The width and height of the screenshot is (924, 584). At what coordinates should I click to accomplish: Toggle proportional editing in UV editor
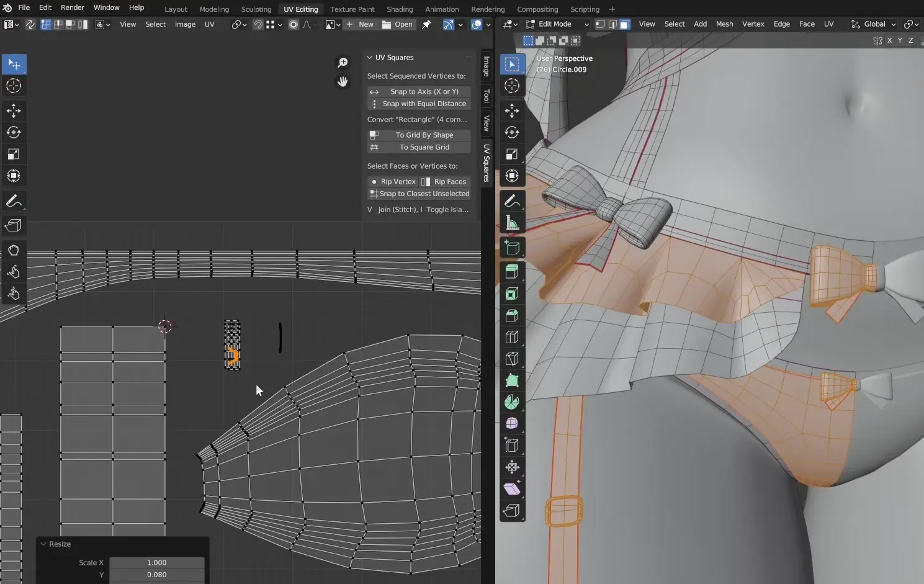[x=294, y=24]
